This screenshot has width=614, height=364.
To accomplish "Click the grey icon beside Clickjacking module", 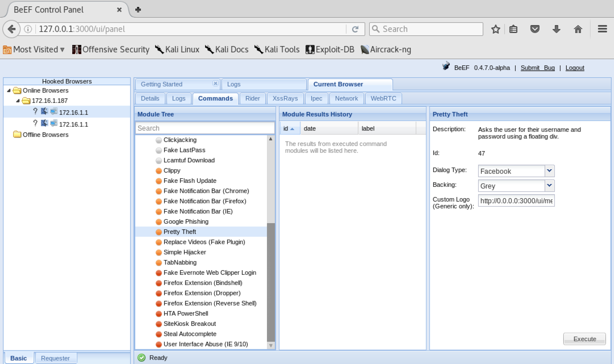I will tap(158, 140).
